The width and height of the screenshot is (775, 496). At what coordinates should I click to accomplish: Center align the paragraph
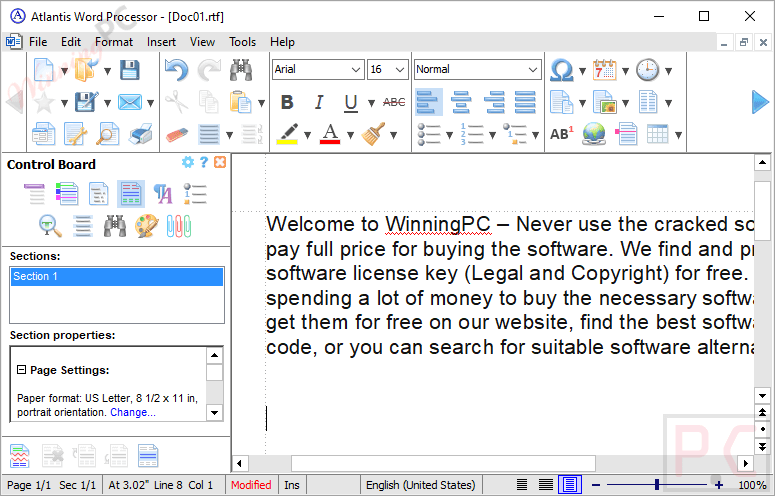point(461,102)
